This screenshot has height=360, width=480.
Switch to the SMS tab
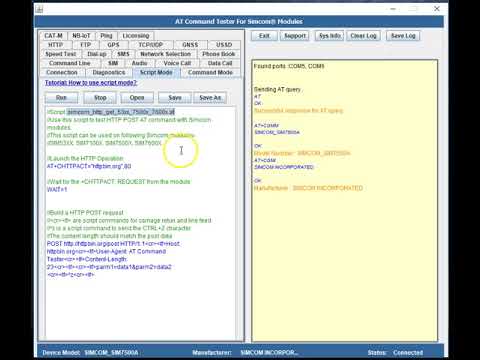click(123, 54)
